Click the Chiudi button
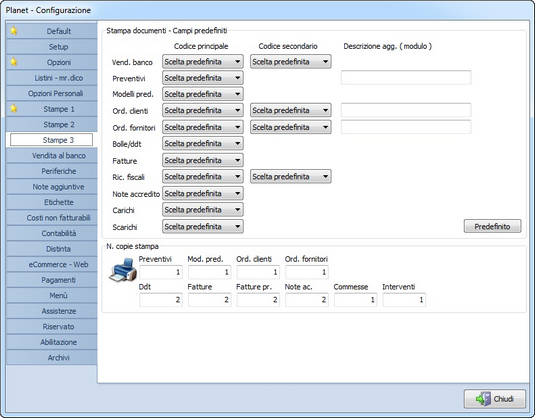535x418 pixels. (494, 399)
